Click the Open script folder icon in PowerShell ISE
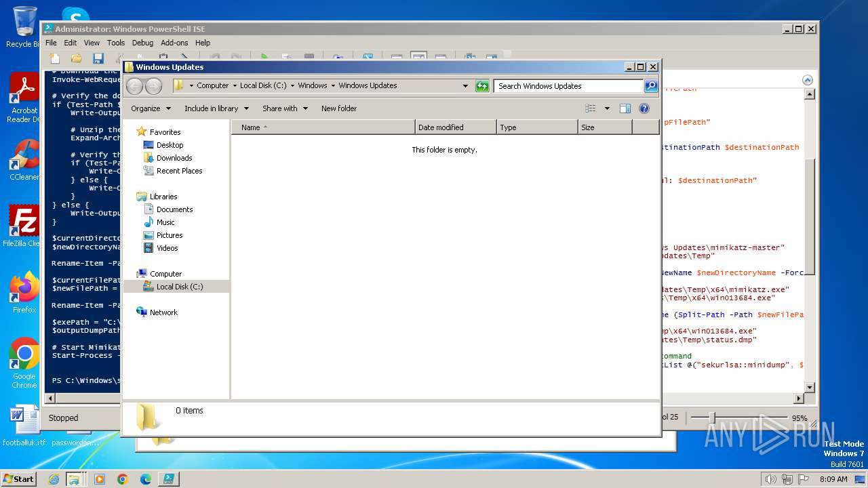This screenshot has height=488, width=868. tap(77, 58)
